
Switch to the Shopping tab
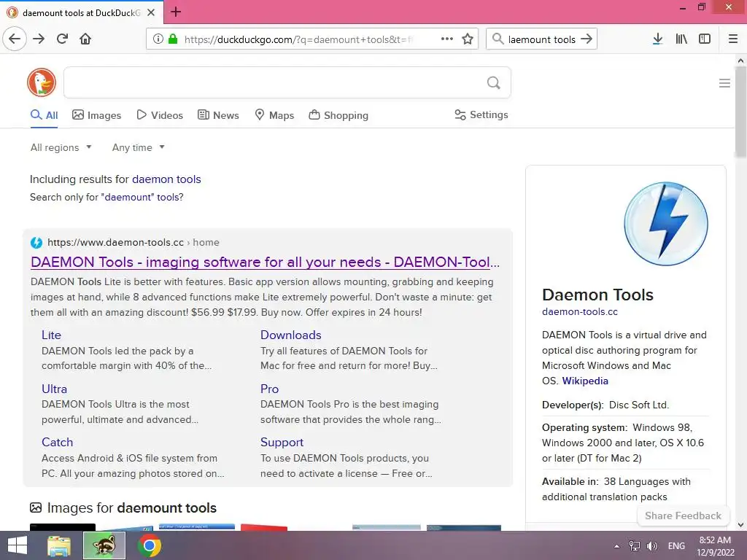[338, 115]
